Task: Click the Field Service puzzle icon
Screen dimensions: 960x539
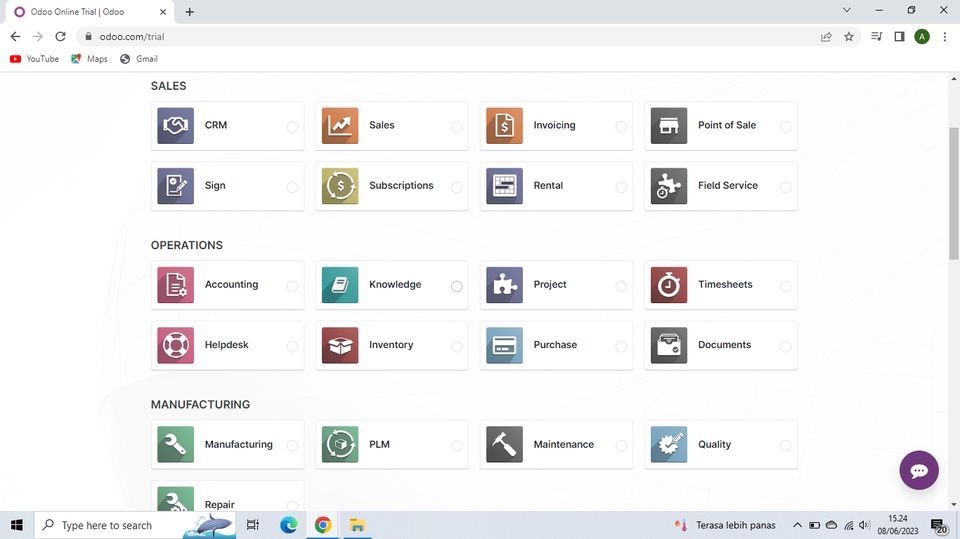Action: 669,186
